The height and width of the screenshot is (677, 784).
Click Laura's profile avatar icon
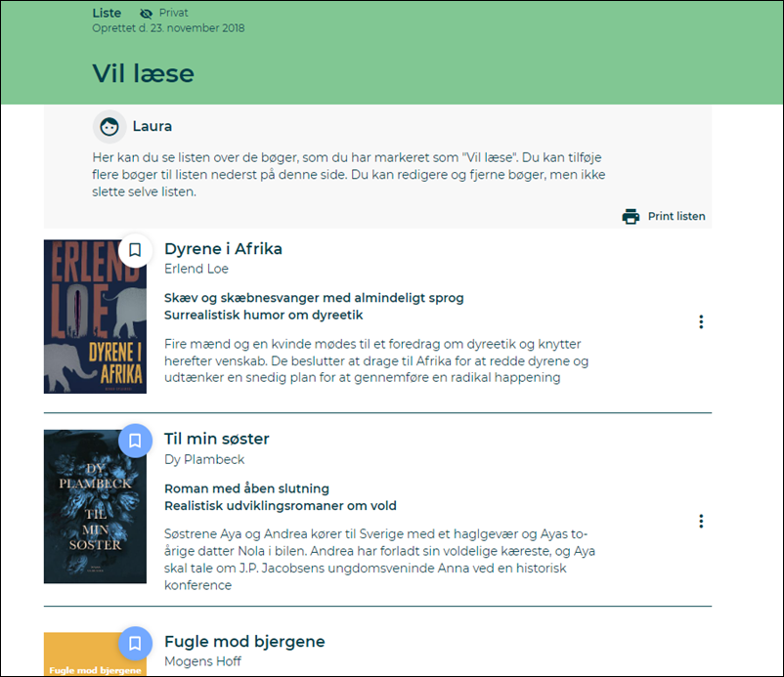(x=109, y=126)
